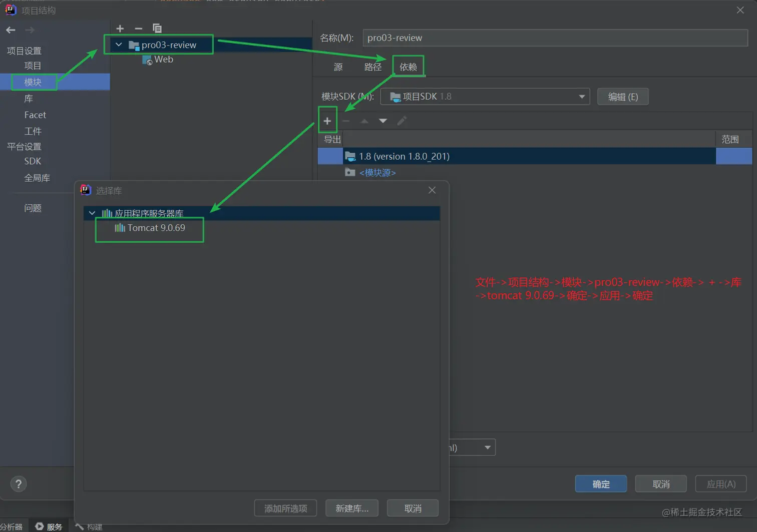
Task: Edit the selected dependency
Action: [x=402, y=121]
